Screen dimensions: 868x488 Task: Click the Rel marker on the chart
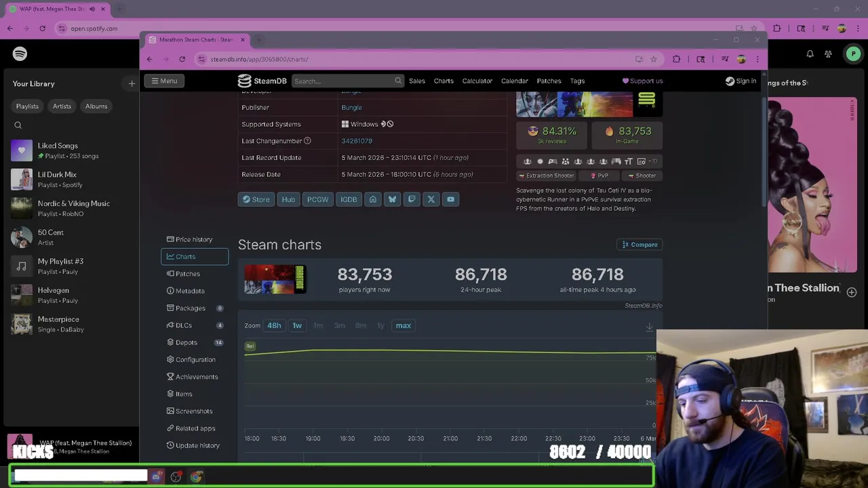click(250, 346)
